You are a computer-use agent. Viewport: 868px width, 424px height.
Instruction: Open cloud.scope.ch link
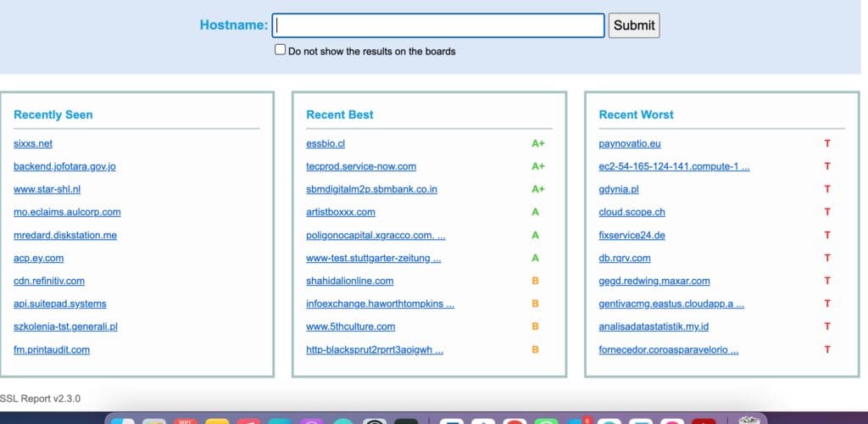coord(632,212)
